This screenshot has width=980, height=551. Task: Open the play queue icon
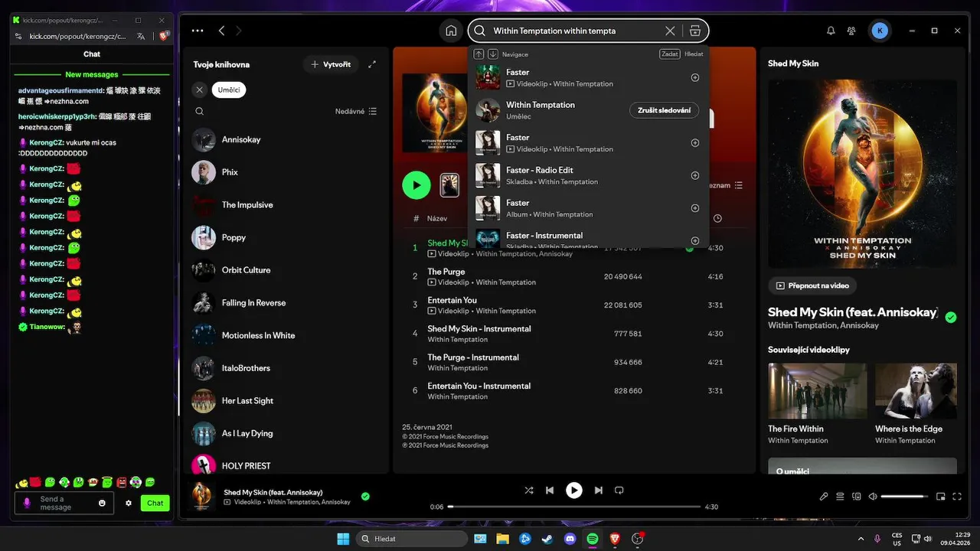click(841, 497)
